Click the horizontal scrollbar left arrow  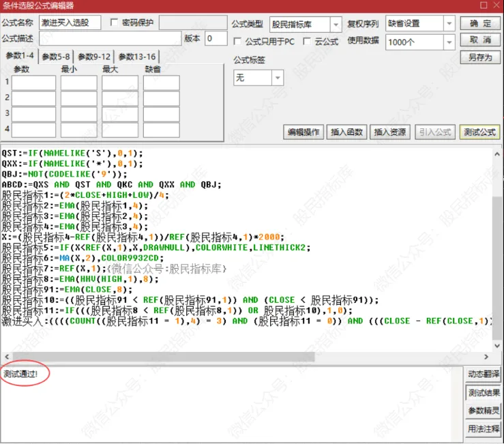coord(7,357)
